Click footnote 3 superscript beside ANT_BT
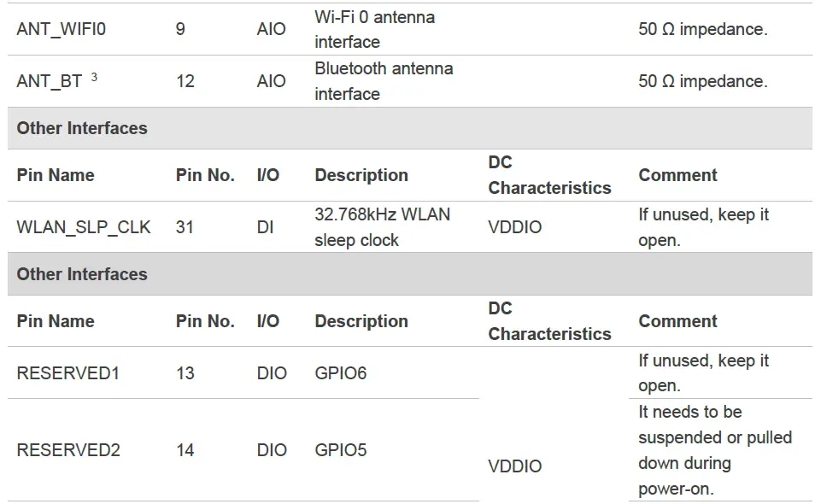815x504 pixels. (94, 77)
